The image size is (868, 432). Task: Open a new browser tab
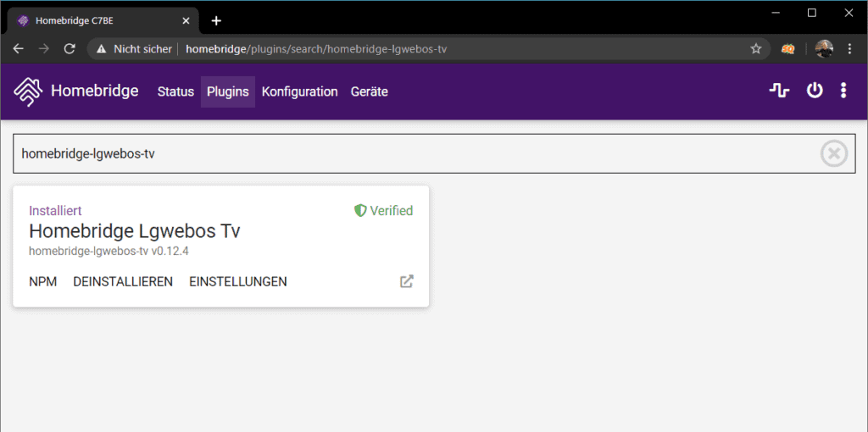(x=216, y=21)
